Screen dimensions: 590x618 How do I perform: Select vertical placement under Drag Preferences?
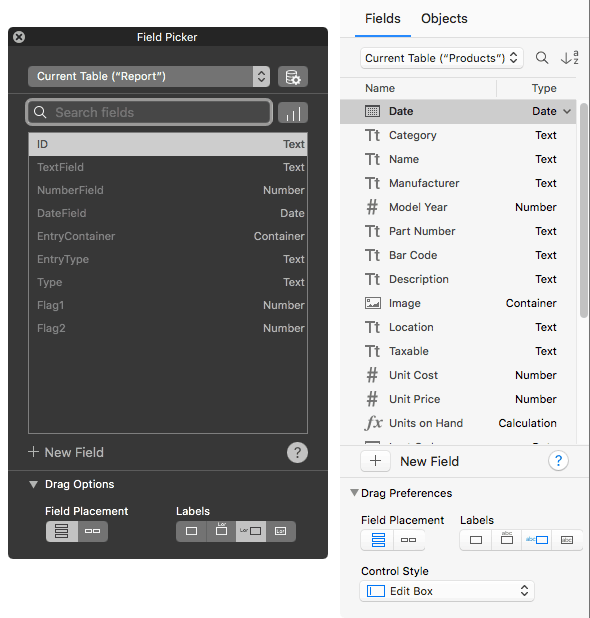[378, 540]
